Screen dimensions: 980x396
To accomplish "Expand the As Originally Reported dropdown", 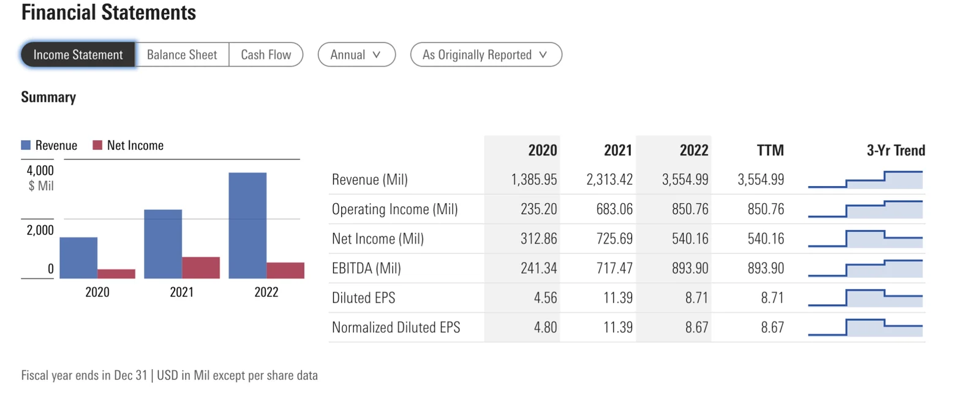I will pyautogui.click(x=485, y=54).
